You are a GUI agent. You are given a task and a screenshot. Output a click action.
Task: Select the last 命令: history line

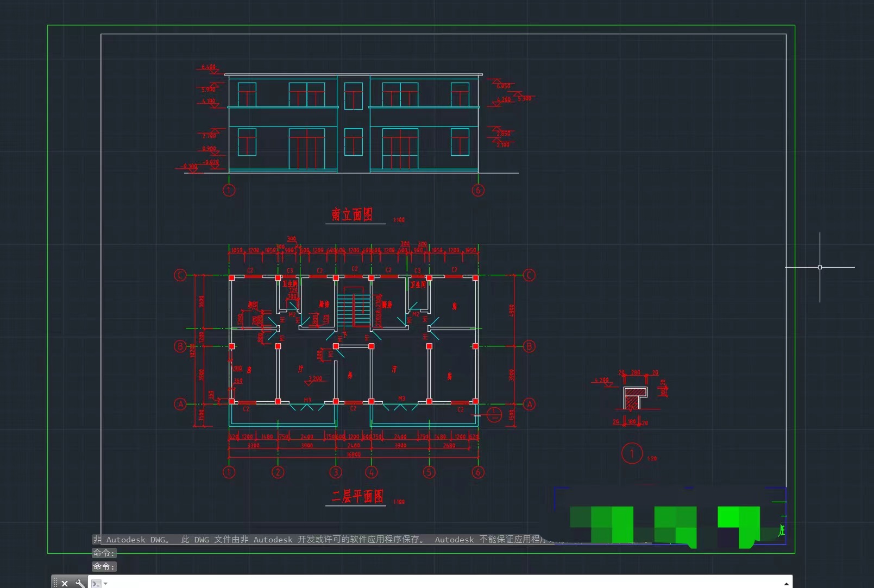(x=104, y=566)
